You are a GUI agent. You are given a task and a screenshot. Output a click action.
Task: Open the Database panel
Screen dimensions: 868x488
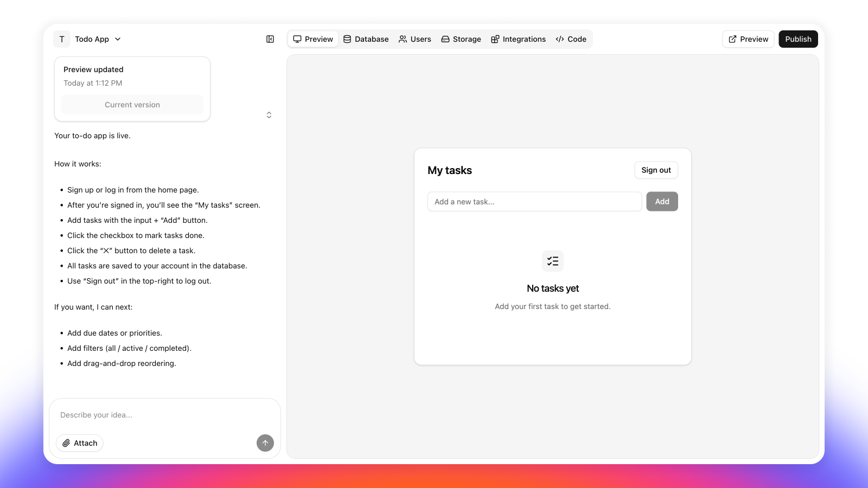366,38
